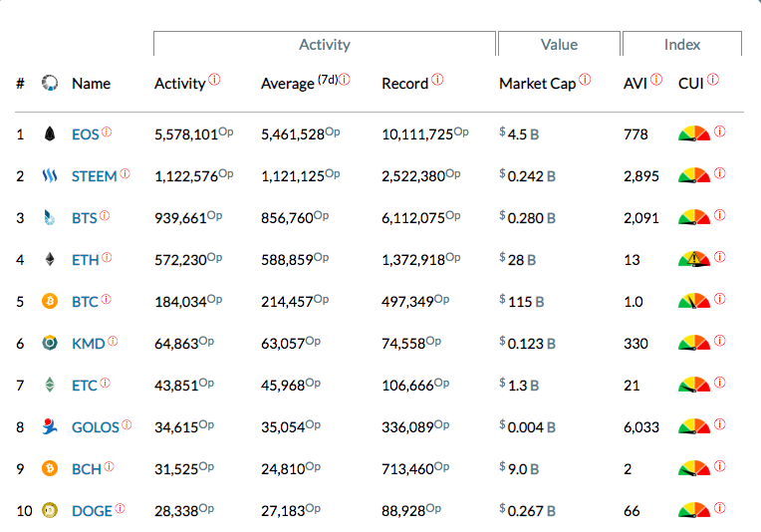Click the STEEM coin logo icon
761x532 pixels.
coord(50,175)
